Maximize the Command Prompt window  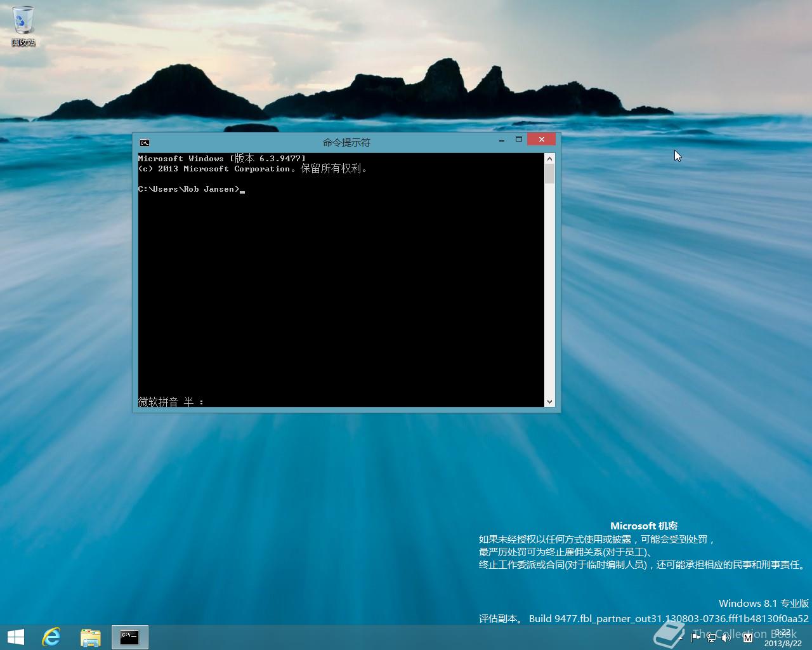click(518, 140)
